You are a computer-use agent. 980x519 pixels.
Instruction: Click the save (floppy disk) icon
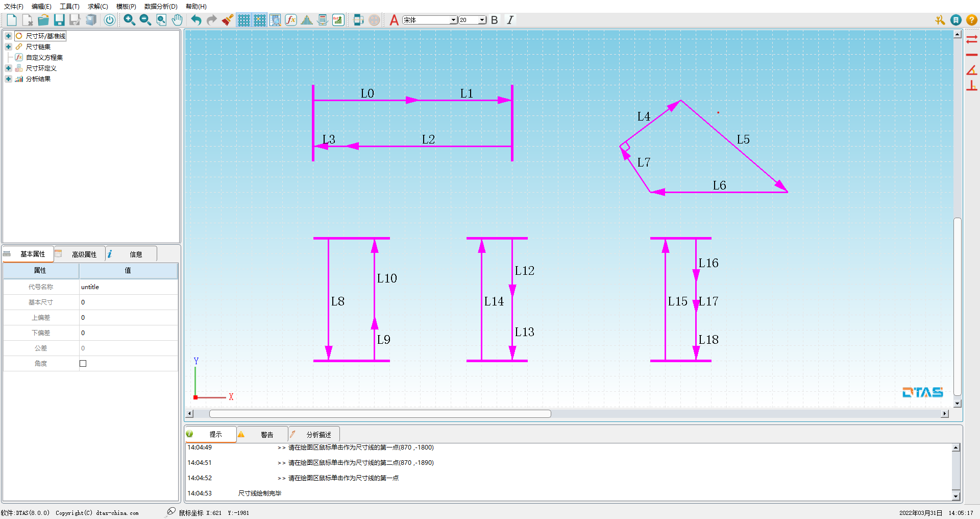59,20
